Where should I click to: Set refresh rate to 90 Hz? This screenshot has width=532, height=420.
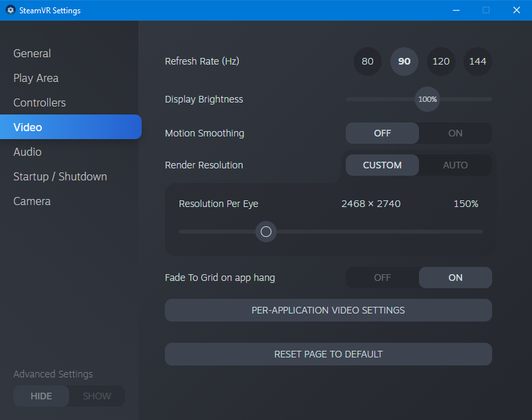(404, 61)
